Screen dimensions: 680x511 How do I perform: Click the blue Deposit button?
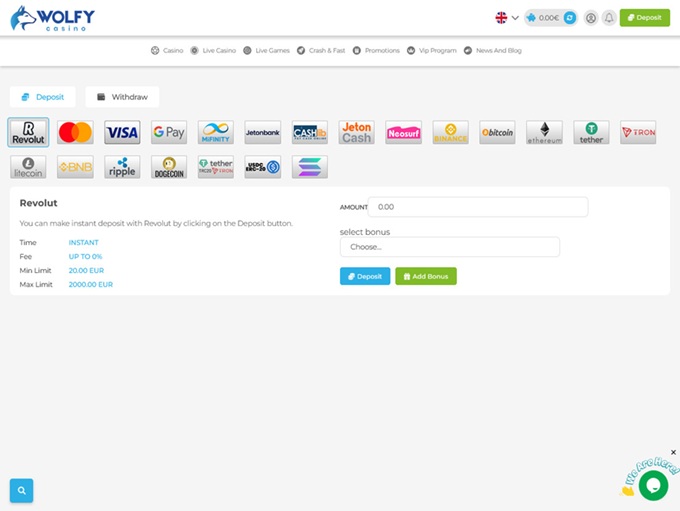(x=365, y=276)
